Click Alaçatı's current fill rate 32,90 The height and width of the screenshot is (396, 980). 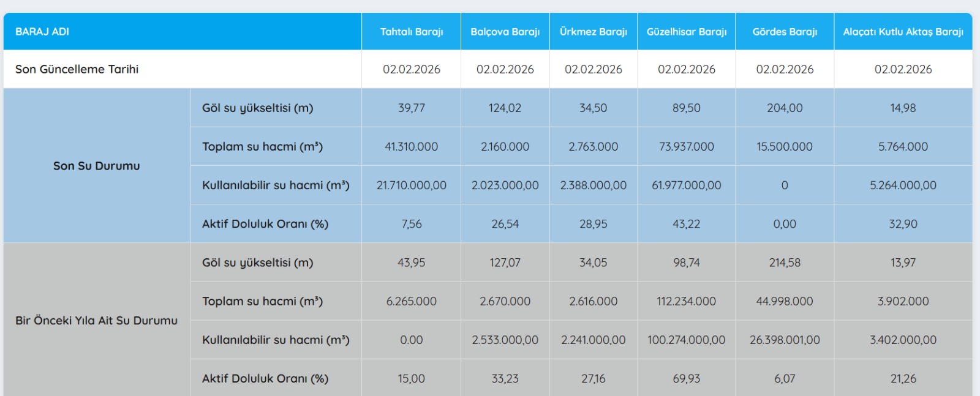coord(903,224)
